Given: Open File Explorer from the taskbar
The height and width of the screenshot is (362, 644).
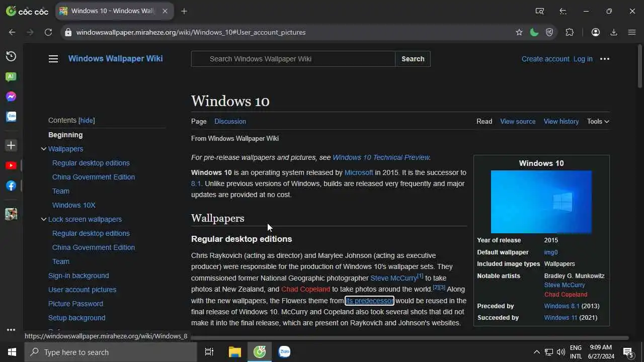Looking at the screenshot, I should pos(234,352).
